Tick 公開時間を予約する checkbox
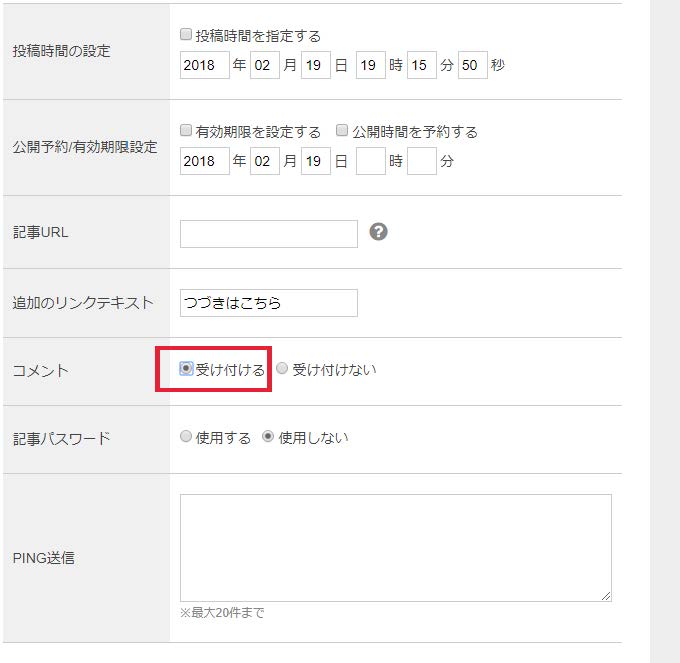 pyautogui.click(x=342, y=131)
